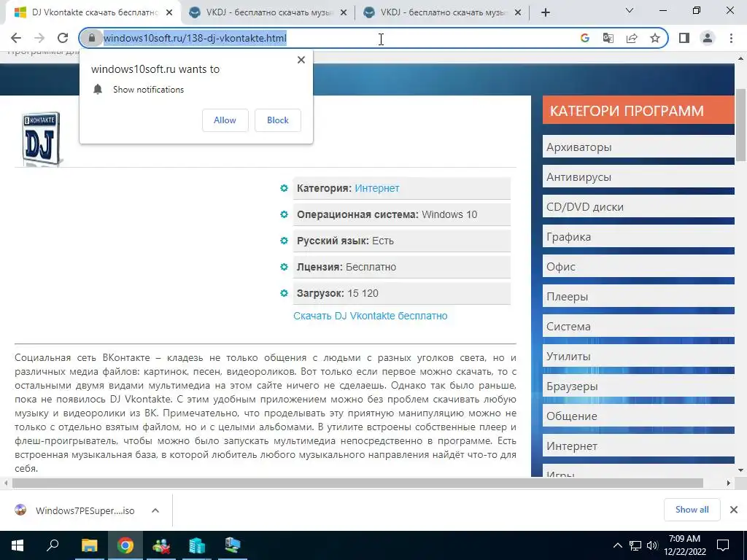Open the notification center
The height and width of the screenshot is (560, 747).
click(x=723, y=545)
